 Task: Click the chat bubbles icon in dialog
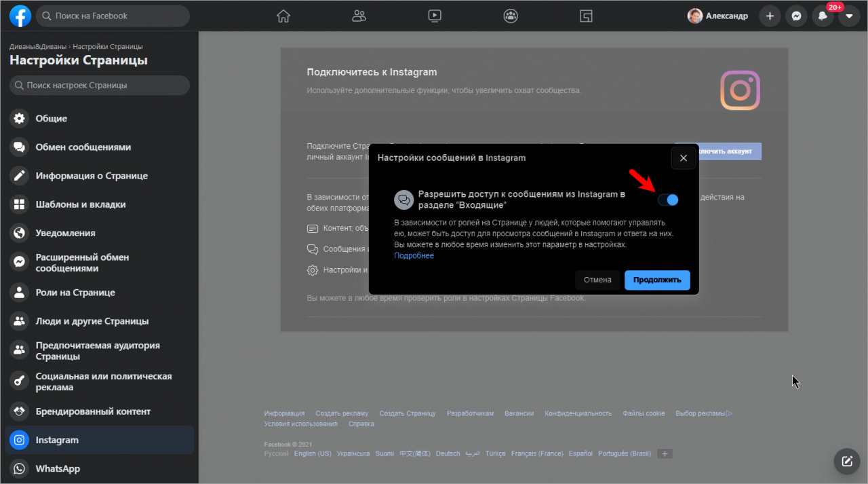pos(404,200)
